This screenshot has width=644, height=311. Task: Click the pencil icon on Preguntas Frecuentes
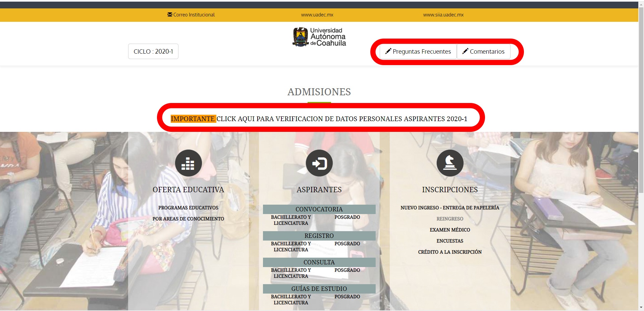[x=388, y=51]
